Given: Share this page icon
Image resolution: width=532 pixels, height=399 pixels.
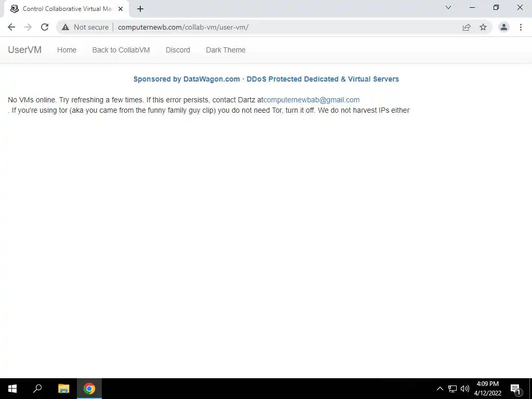Looking at the screenshot, I should 467,27.
